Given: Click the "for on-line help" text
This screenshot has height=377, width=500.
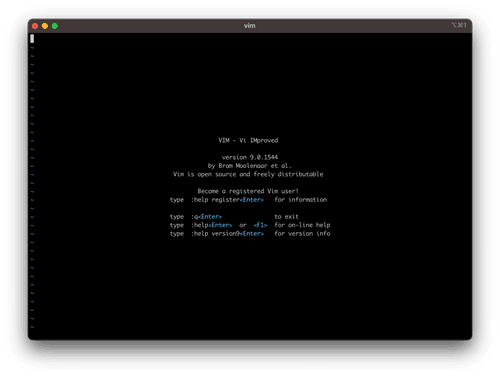Looking at the screenshot, I should pyautogui.click(x=302, y=225).
